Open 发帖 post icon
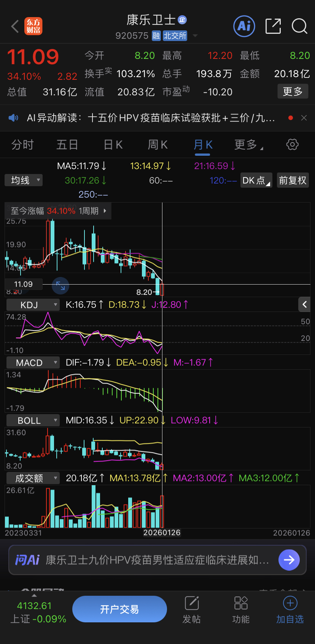 [192, 609]
